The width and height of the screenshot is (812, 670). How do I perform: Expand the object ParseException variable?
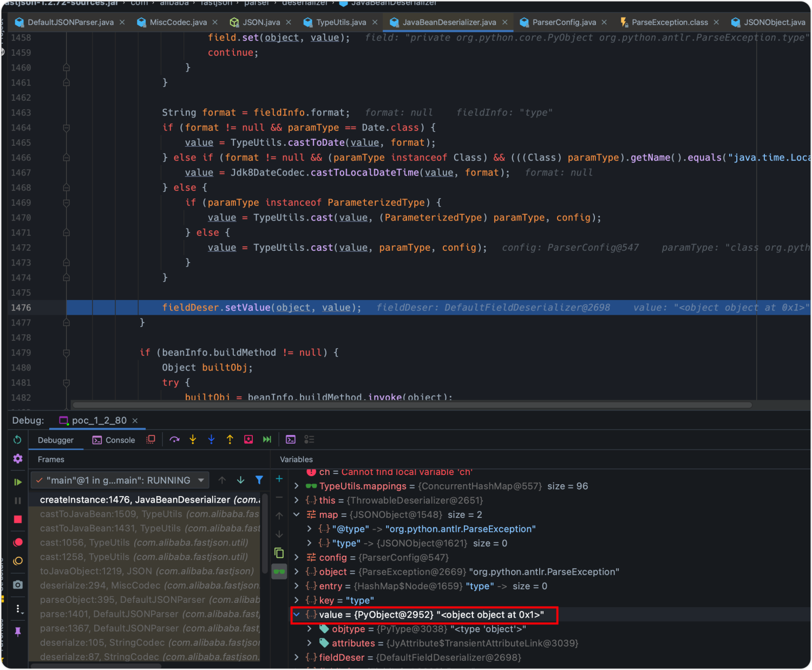[297, 571]
